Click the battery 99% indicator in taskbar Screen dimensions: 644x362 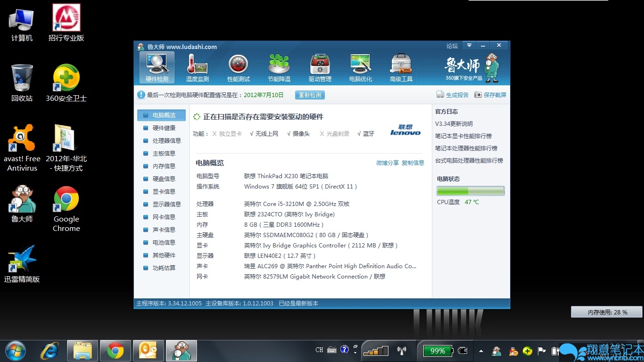pos(438,351)
